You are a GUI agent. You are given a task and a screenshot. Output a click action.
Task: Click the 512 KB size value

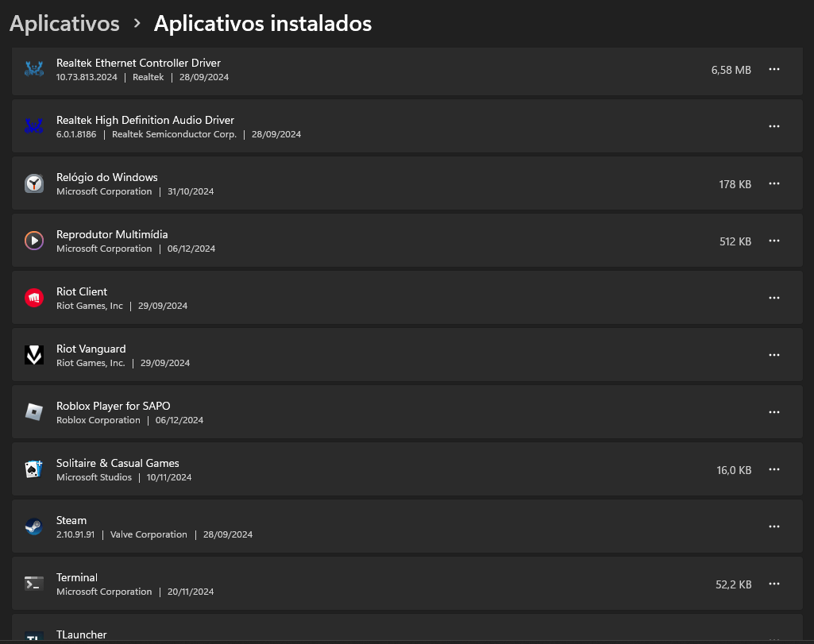735,241
